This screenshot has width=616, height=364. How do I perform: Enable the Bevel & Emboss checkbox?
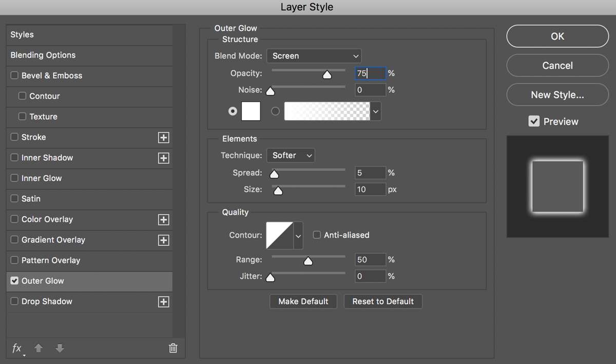[x=14, y=75]
